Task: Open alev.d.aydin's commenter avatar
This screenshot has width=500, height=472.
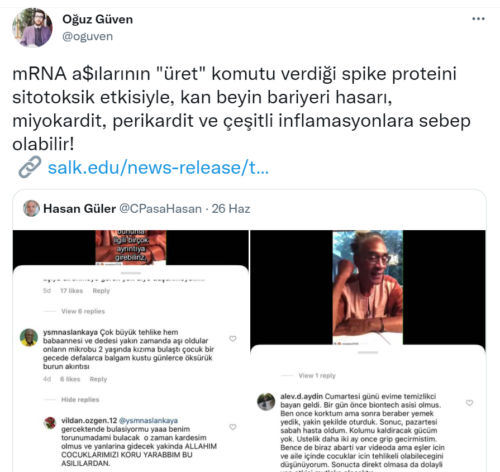Action: click(x=266, y=402)
